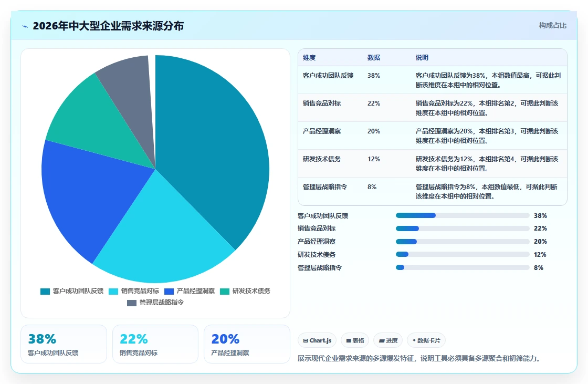Click the 产品经理洞察 progress bar
Viewport: 588px width, 384px height.
[x=463, y=242]
